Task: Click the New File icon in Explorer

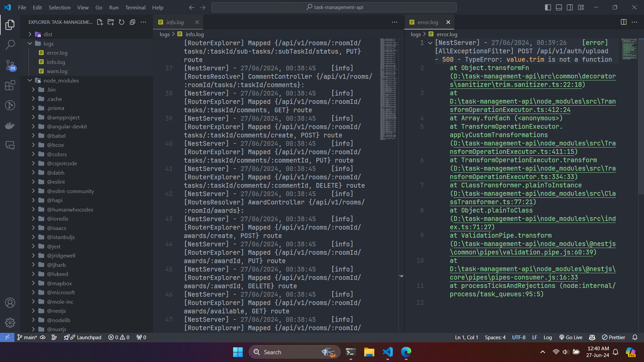Action: (100, 22)
